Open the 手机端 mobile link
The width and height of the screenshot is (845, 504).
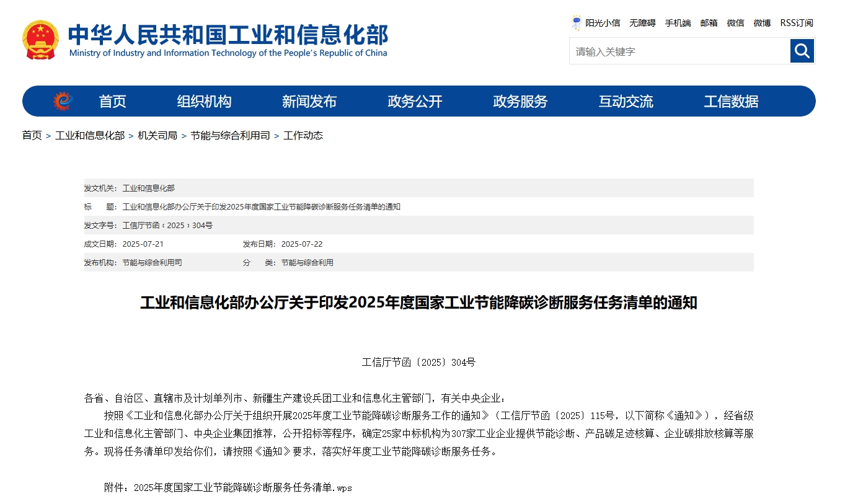(x=678, y=23)
